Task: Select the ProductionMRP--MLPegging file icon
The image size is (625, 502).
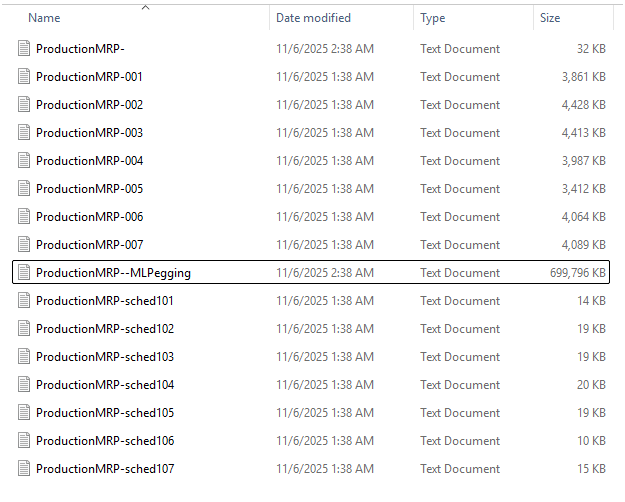Action: pos(25,273)
